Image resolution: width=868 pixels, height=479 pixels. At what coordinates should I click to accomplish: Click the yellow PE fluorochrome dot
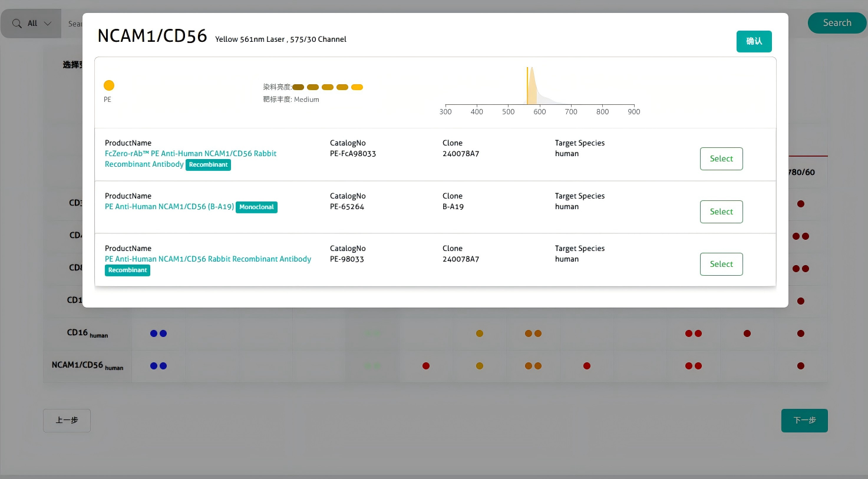point(109,85)
